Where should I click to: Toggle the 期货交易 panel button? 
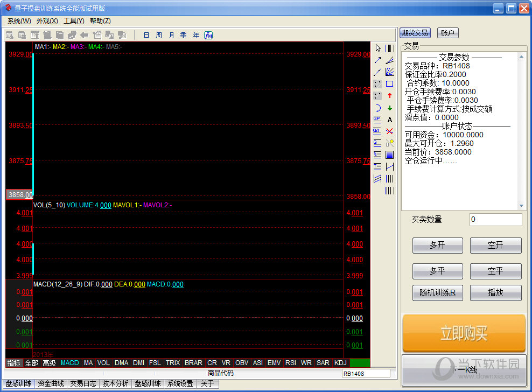click(x=415, y=33)
